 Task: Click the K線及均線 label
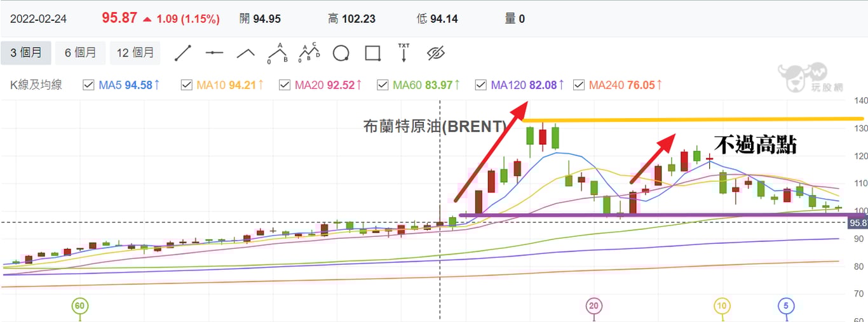(x=36, y=84)
